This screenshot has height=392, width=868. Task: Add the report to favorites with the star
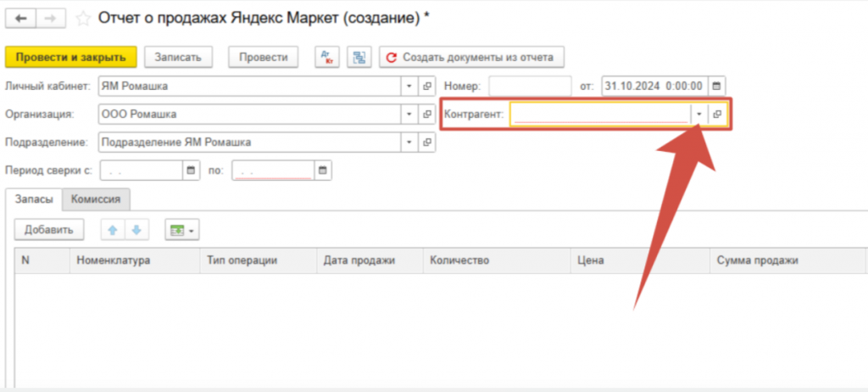click(x=83, y=17)
